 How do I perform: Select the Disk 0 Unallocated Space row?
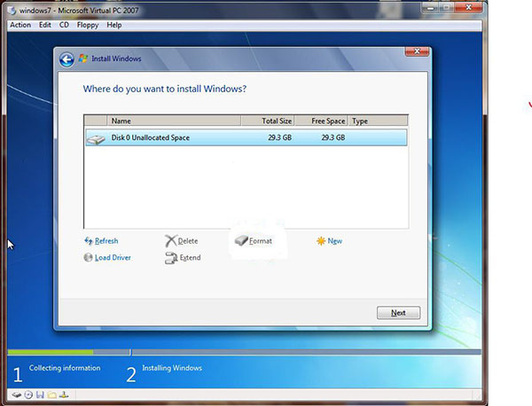[246, 137]
